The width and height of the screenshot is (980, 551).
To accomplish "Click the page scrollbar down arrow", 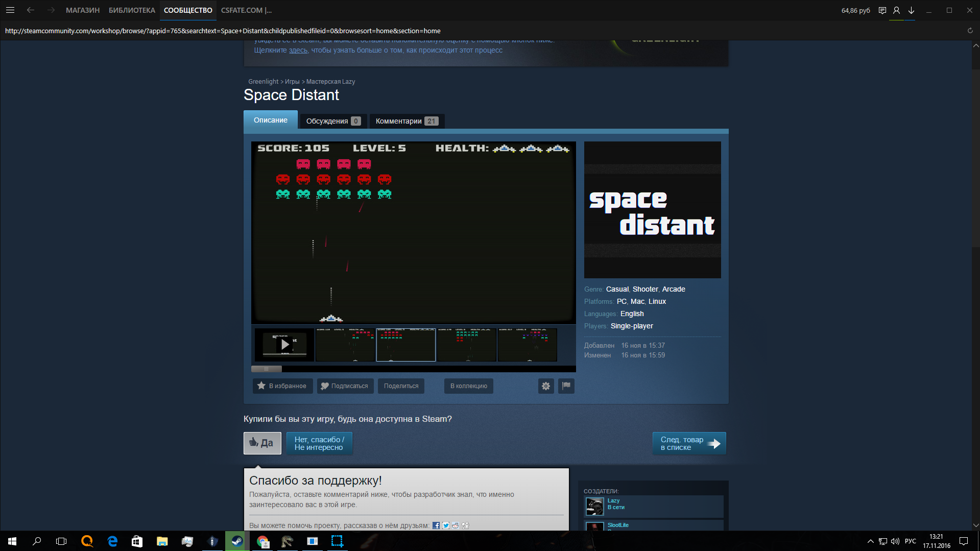I will 976,525.
